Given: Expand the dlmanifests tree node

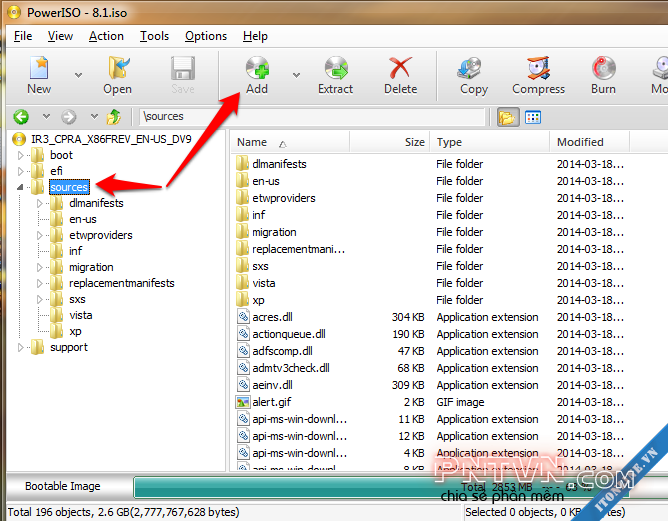Looking at the screenshot, I should click(x=40, y=203).
